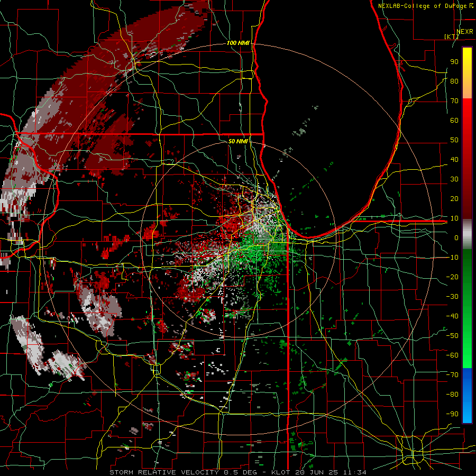Click the 40 value on the velocity scale
476x476 pixels.
(454, 159)
